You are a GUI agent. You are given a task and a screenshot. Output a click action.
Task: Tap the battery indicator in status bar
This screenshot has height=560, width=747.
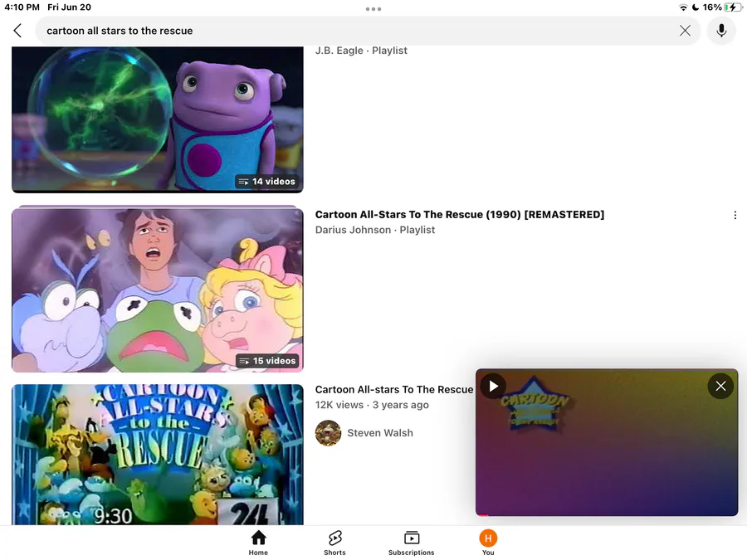tap(733, 7)
